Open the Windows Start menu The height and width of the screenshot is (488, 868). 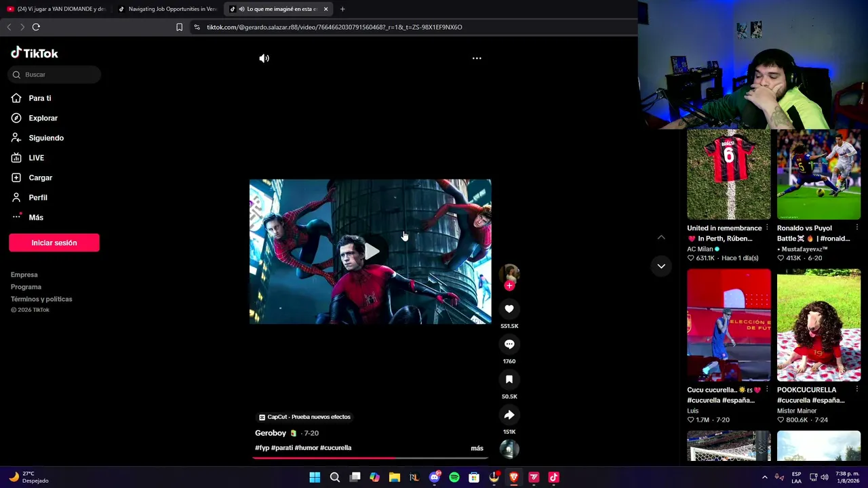[x=315, y=477]
